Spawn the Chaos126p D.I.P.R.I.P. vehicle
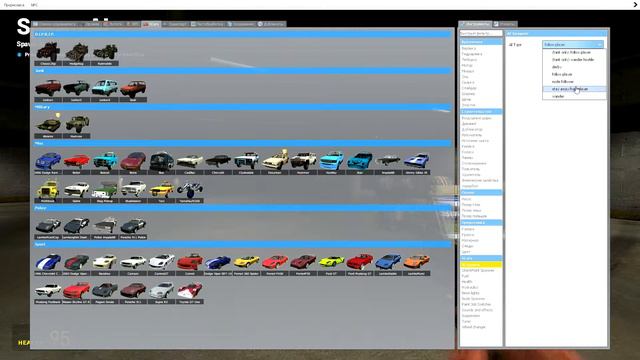This screenshot has width=640, height=360. (48, 53)
